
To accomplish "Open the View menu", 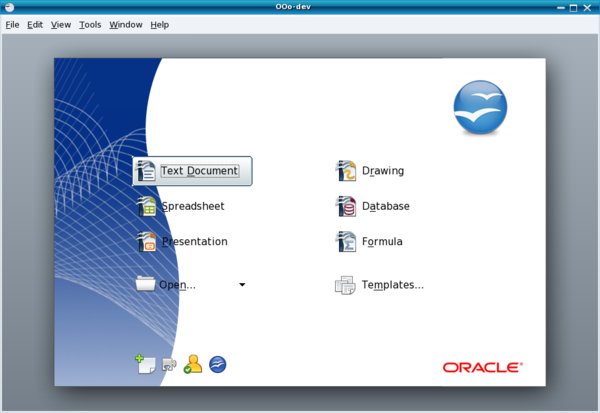I will tap(61, 25).
